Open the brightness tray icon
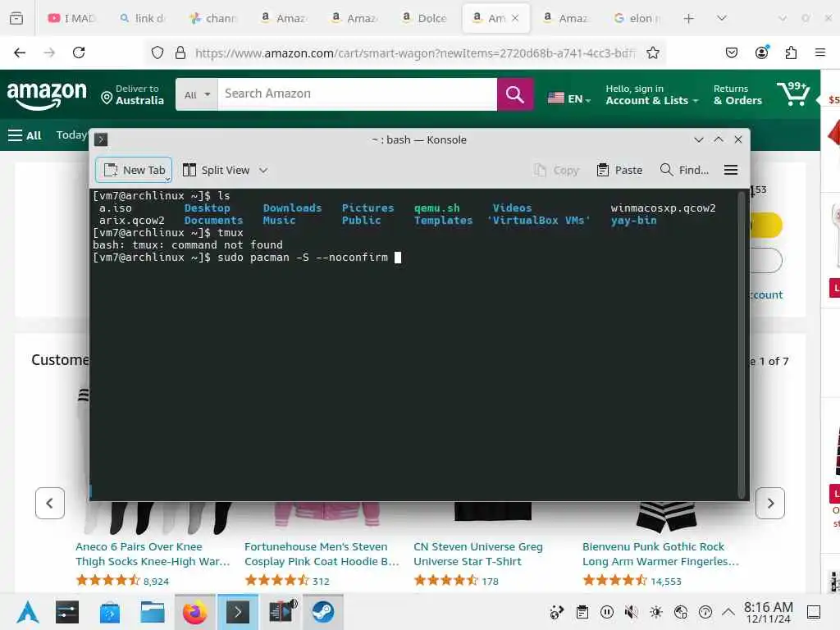This screenshot has height=630, width=840. [x=656, y=612]
